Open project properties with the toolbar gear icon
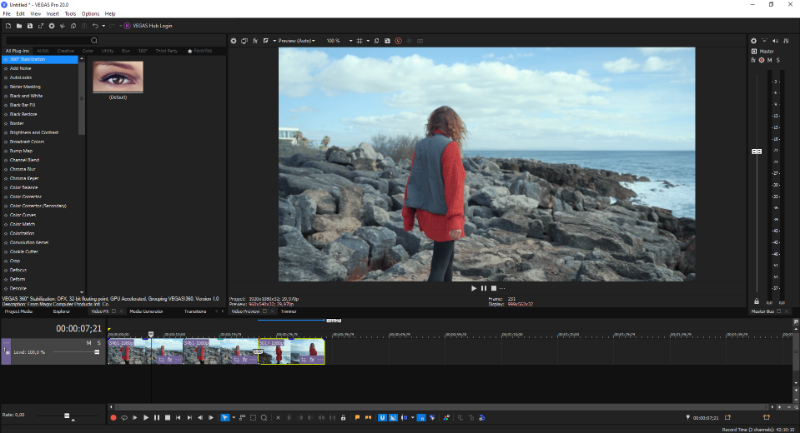Viewport: 800px width, 433px height. [x=51, y=25]
